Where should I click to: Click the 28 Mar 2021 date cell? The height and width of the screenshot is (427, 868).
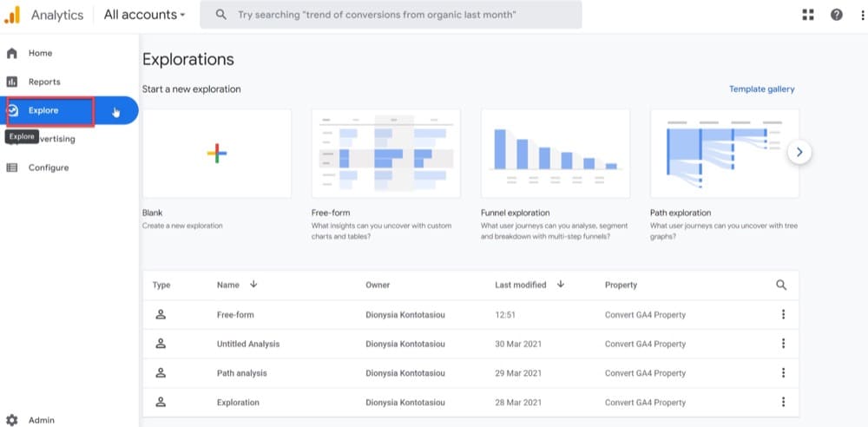518,403
